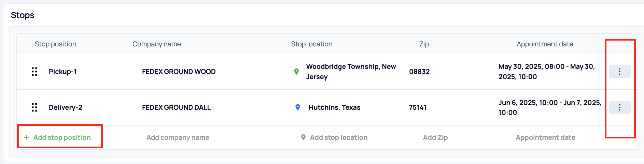Click the May 30, 2025 appointment date
This screenshot has height=164, width=644.
pos(547,72)
